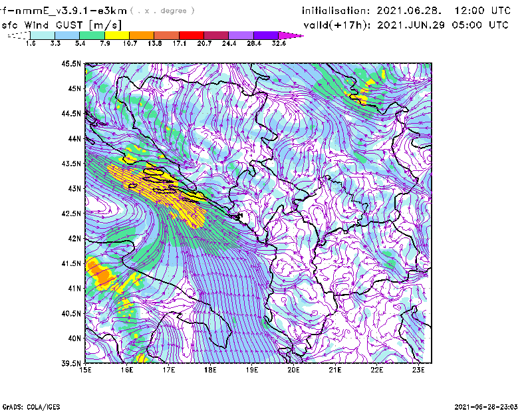Click the "43N" latitude label
This screenshot has width=532, height=411.
pyautogui.click(x=74, y=188)
